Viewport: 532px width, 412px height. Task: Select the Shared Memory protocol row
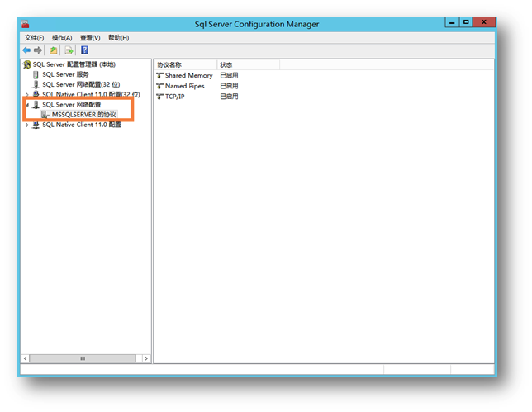coord(188,75)
